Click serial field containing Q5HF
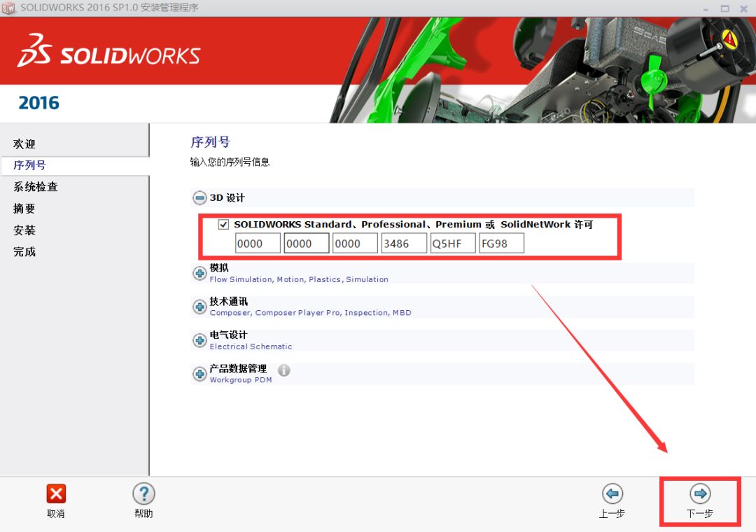 pos(453,243)
